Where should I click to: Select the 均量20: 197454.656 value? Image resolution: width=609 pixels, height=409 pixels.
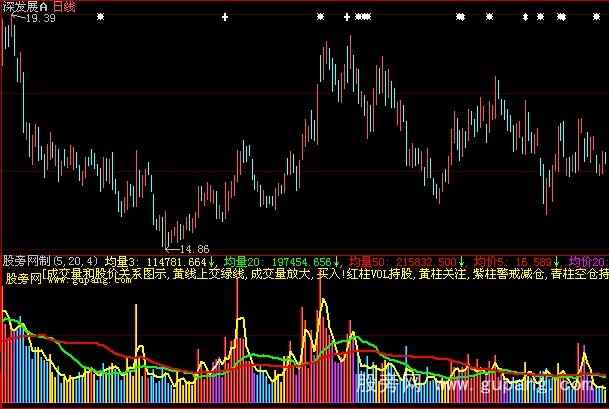coord(278,261)
